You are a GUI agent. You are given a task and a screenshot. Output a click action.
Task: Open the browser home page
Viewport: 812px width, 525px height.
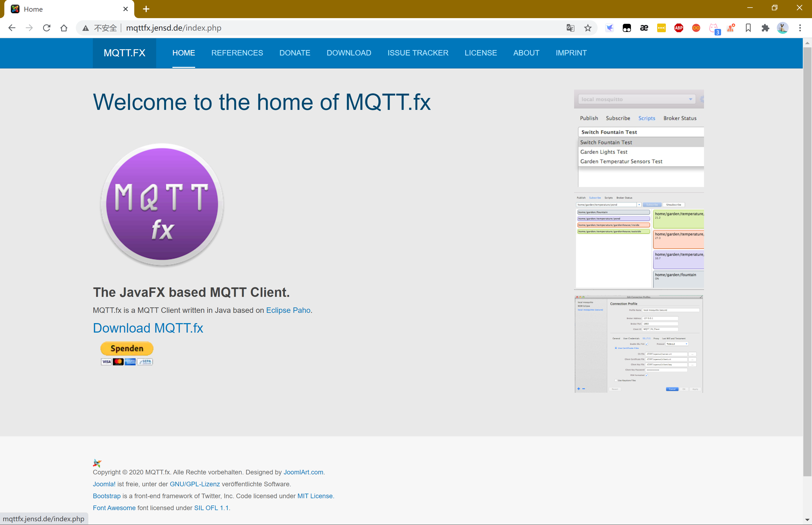(x=64, y=28)
